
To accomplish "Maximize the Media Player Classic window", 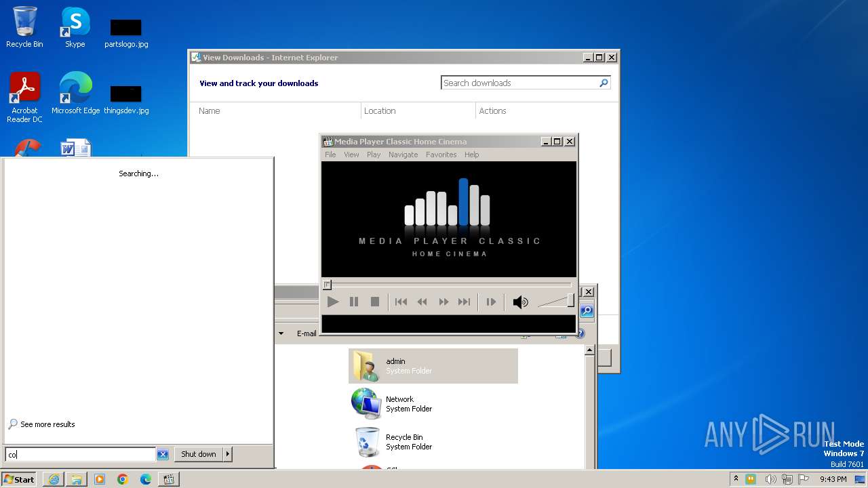I will (x=557, y=142).
